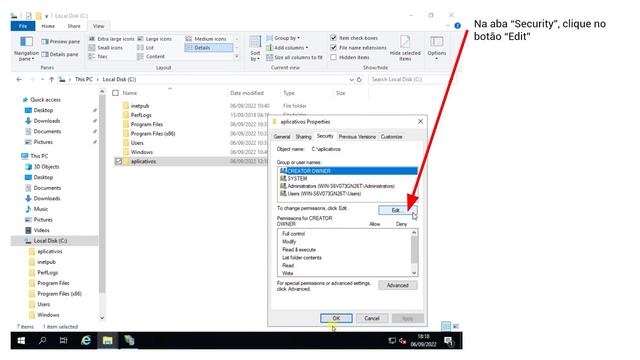Viewport: 640px width, 360px height.
Task: Click Size all columns to fit
Action: pos(294,58)
